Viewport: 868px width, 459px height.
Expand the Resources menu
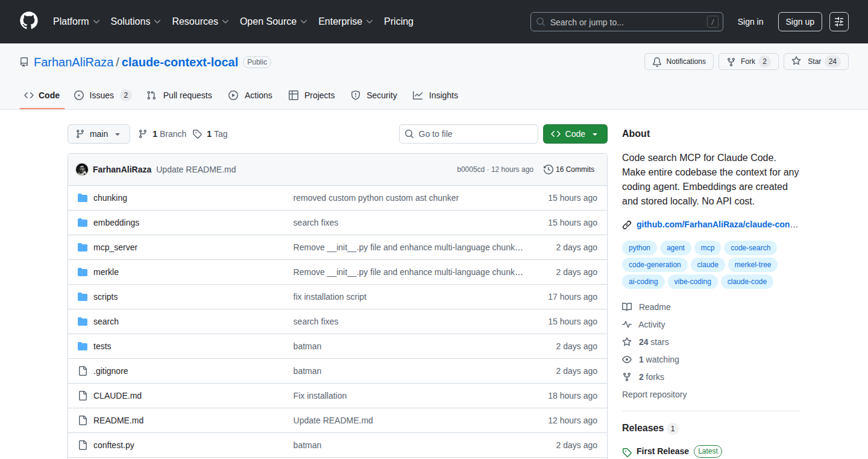pyautogui.click(x=200, y=22)
